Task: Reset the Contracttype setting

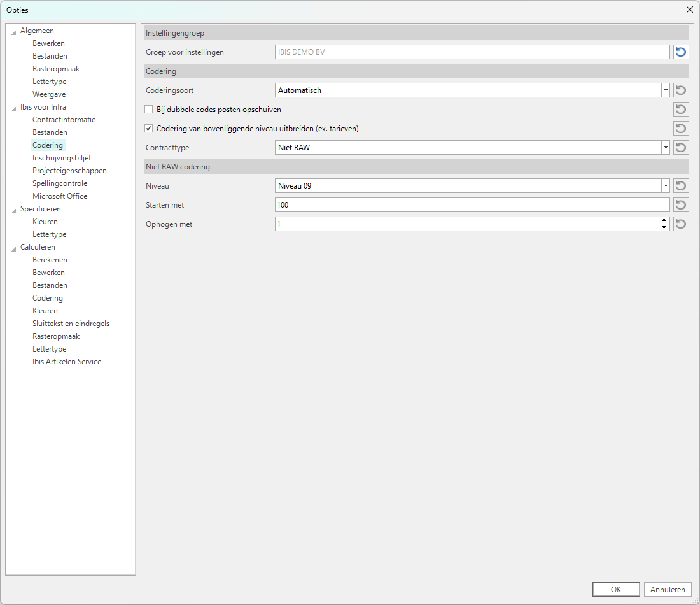Action: 681,148
